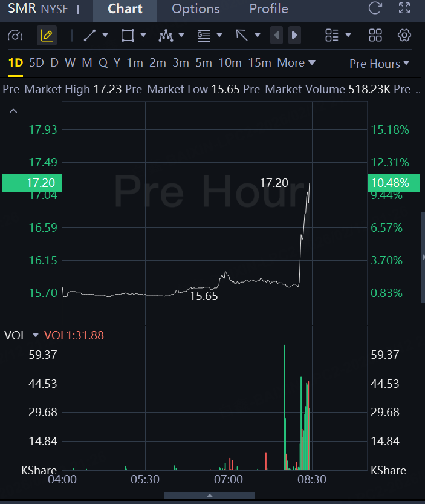Image resolution: width=425 pixels, height=504 pixels.
Task: Toggle the drawing pencil tool
Action: (47, 35)
